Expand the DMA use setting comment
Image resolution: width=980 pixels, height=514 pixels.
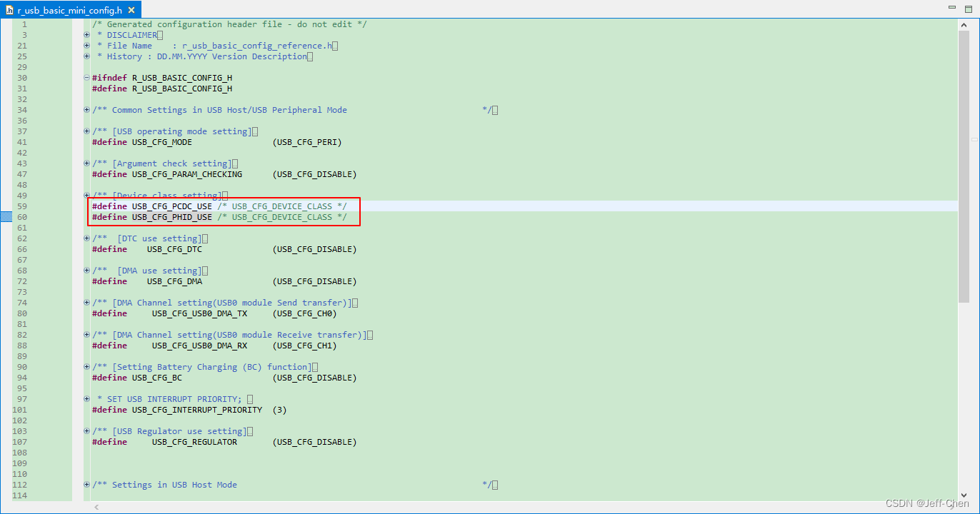click(x=86, y=271)
